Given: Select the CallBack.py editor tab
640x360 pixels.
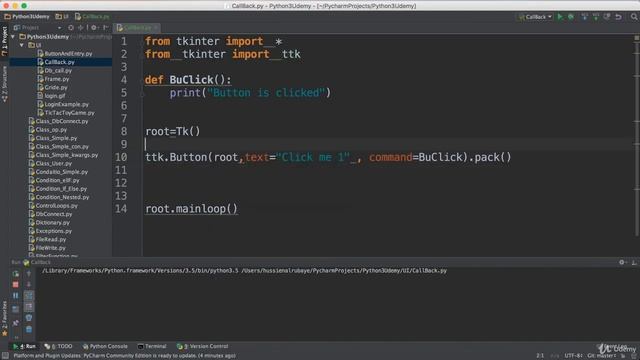Looking at the screenshot, I should click(x=135, y=28).
